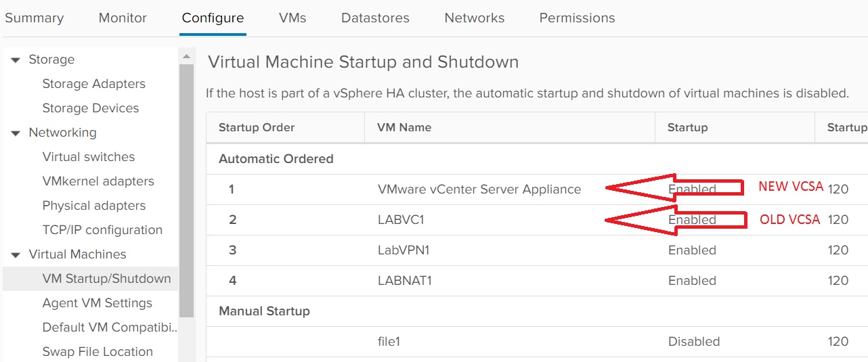Click startup order 3 cell
868x362 pixels.
click(x=232, y=250)
